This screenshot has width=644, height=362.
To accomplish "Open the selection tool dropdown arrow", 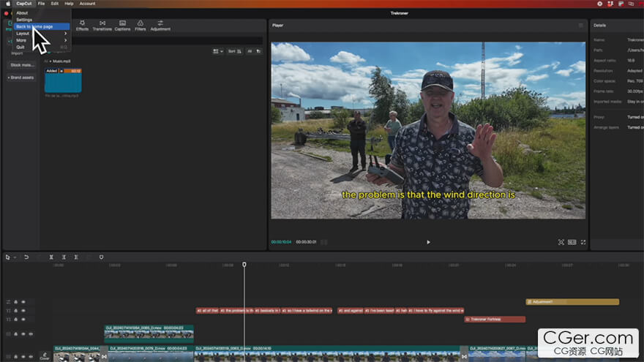I will pos(15,257).
